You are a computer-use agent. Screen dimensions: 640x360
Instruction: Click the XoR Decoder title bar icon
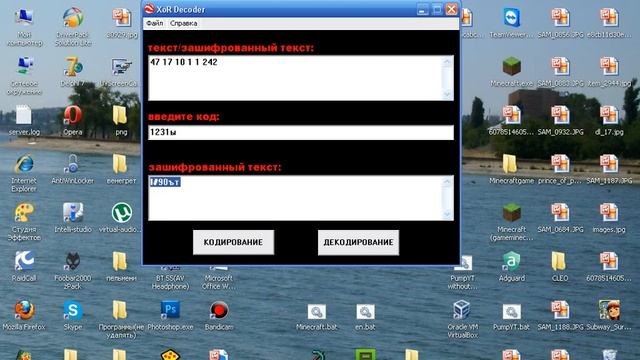pyautogui.click(x=149, y=9)
